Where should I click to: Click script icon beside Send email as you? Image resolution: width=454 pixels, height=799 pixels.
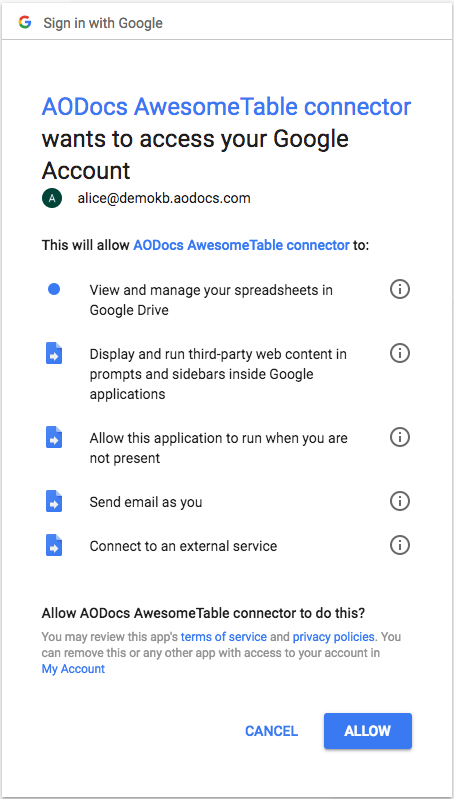54,501
